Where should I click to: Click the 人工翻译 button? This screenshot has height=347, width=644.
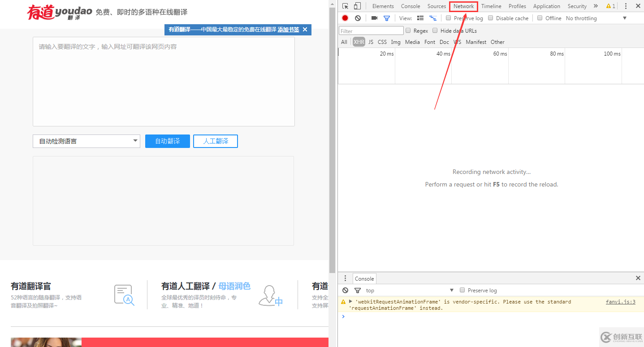tap(216, 141)
